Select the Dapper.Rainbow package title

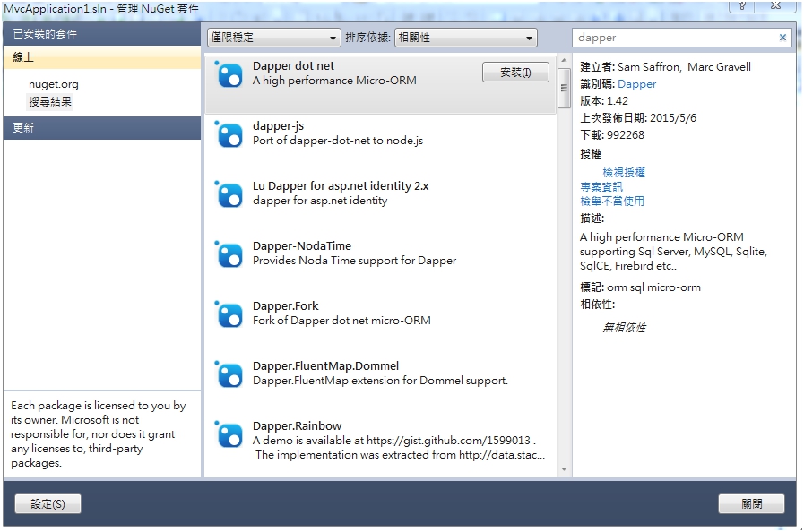click(297, 425)
